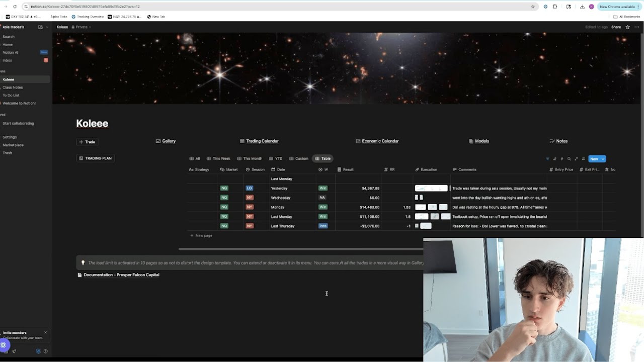The image size is (644, 362).
Task: Go to Home in sidebar
Action: pyautogui.click(x=8, y=45)
